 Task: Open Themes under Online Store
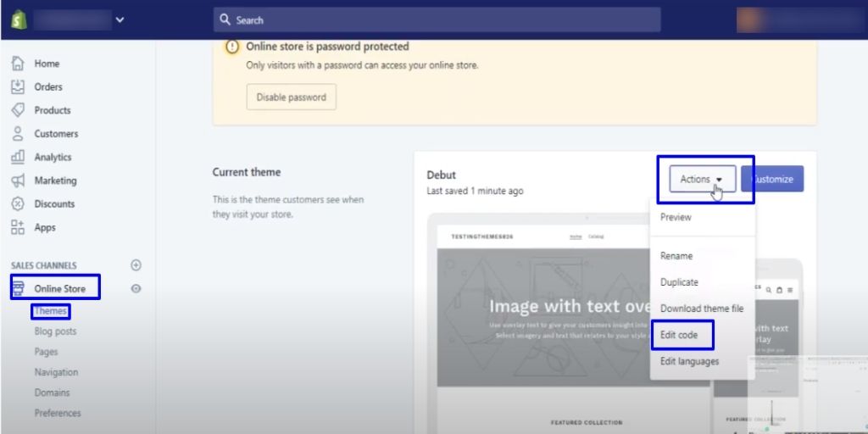click(x=50, y=311)
